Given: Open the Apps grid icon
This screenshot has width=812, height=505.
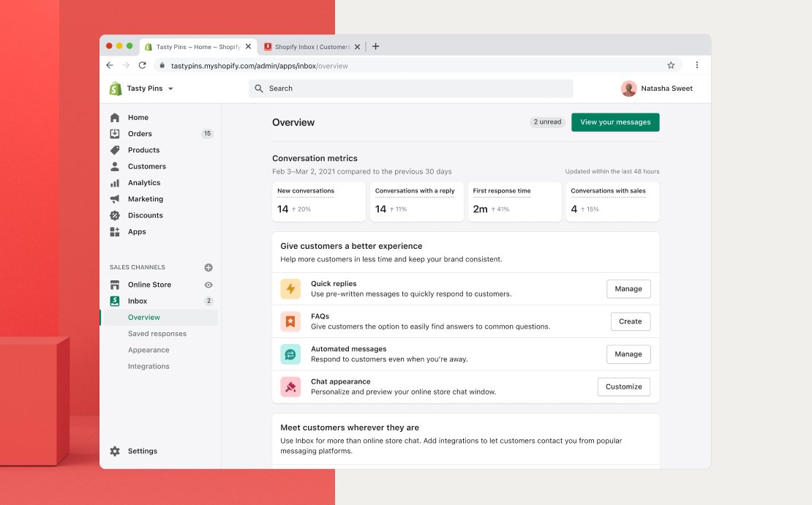Looking at the screenshot, I should pos(116,231).
